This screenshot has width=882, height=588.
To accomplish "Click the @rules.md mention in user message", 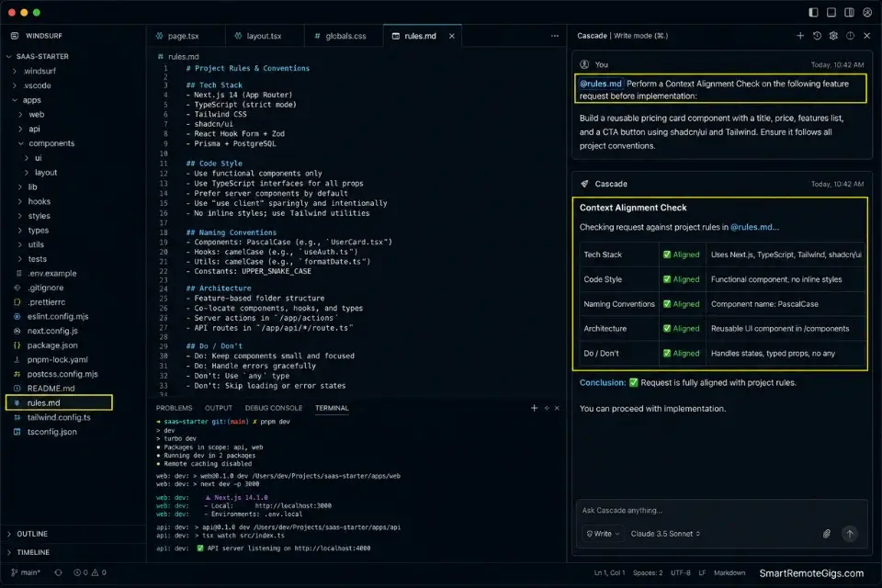I will [600, 84].
